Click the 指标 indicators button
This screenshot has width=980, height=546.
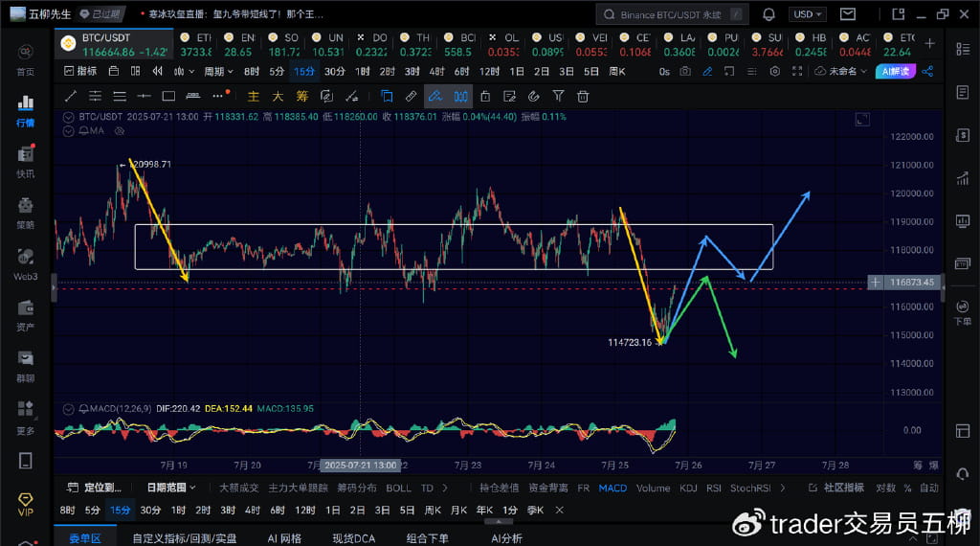click(80, 71)
